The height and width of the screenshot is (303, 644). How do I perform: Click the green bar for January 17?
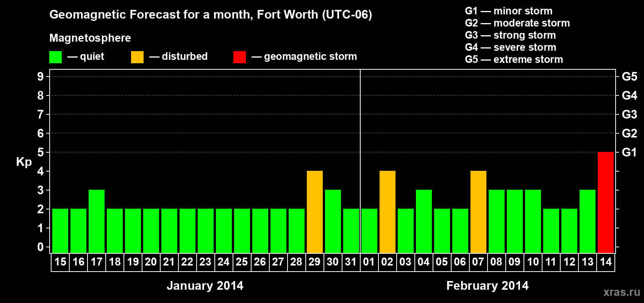pos(96,221)
